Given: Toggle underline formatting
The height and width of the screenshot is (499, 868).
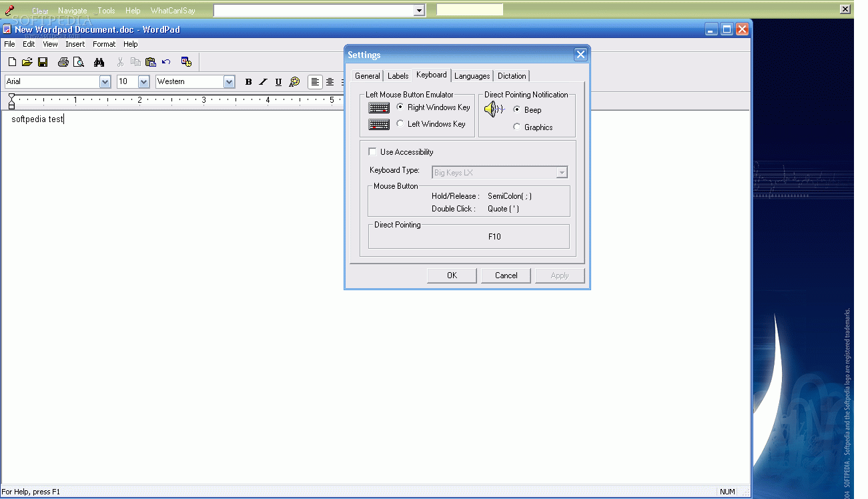Looking at the screenshot, I should [279, 82].
